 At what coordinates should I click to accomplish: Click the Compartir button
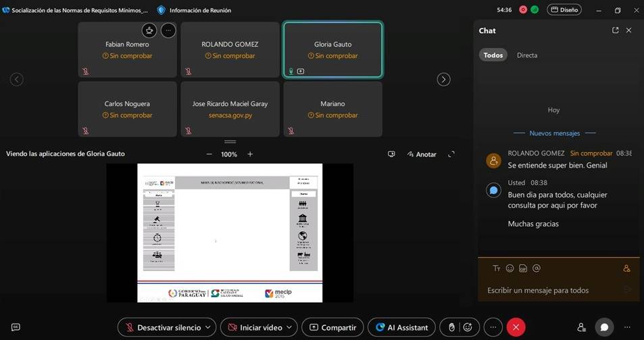tap(332, 327)
